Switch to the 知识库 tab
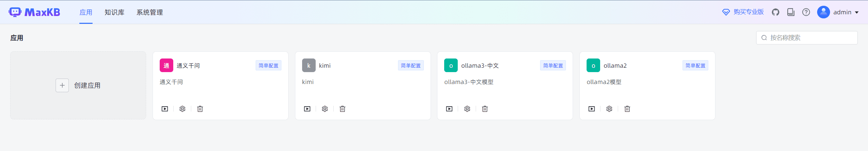Image resolution: width=868 pixels, height=151 pixels. [x=114, y=13]
